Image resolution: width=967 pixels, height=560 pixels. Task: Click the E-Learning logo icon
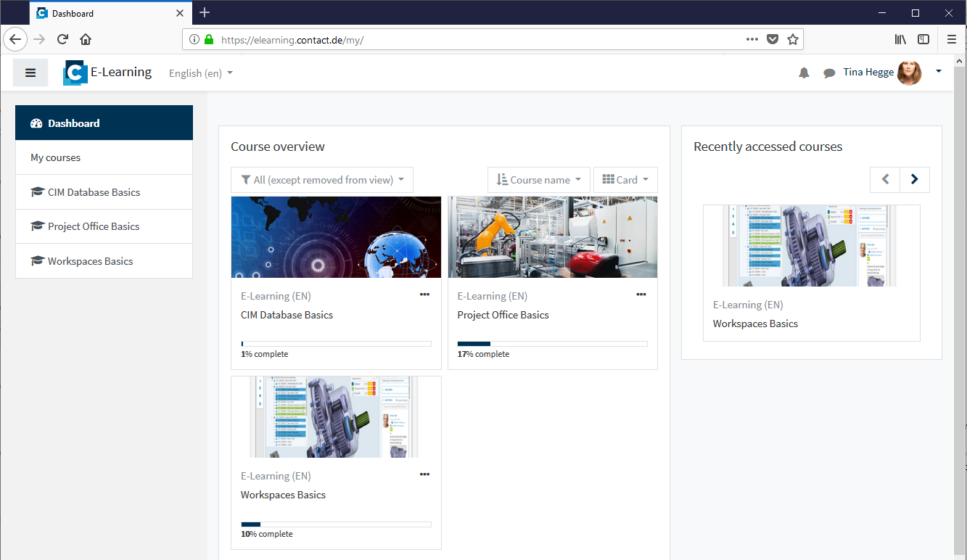point(75,73)
